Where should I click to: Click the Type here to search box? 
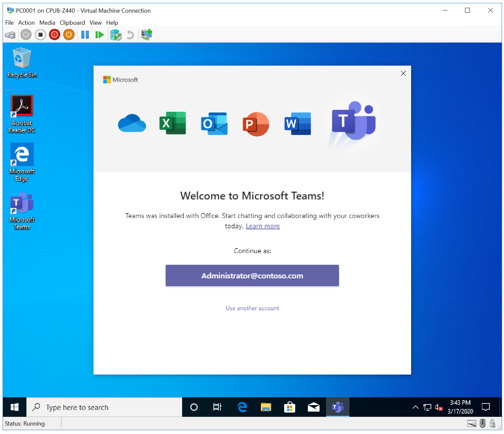tap(104, 407)
